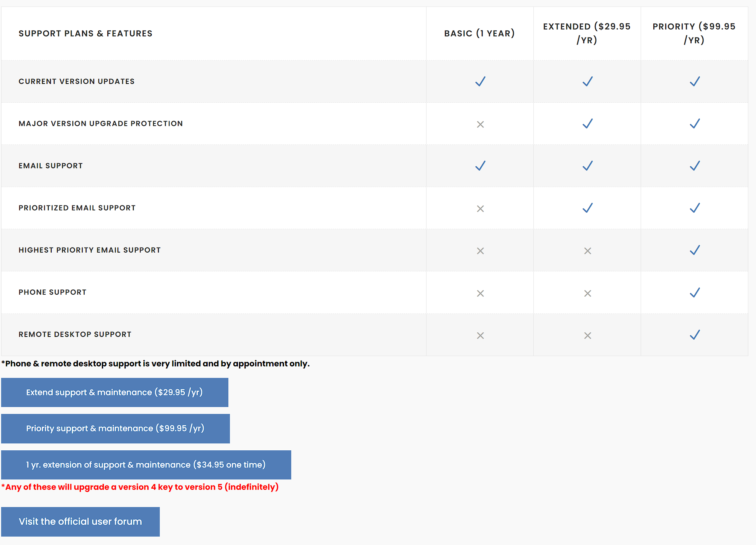Click Priority plan checkmark for Phone Support
Screen dimensions: 756x545
695,292
